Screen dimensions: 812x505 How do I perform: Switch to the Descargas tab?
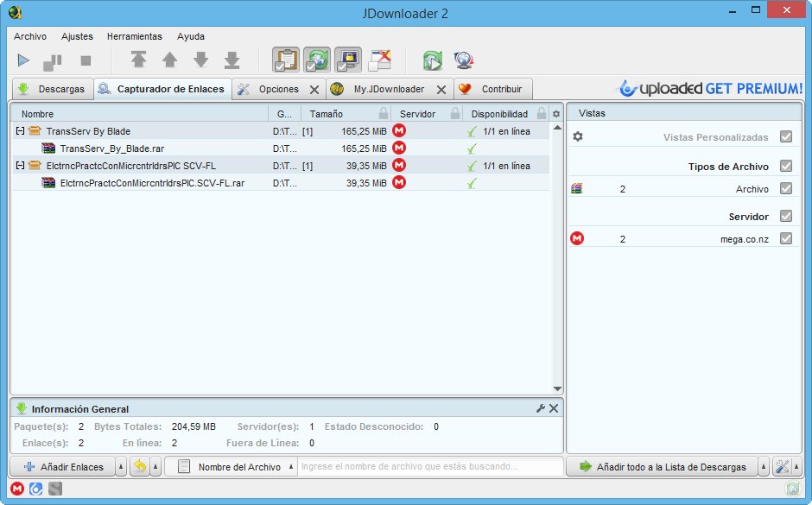click(x=53, y=89)
